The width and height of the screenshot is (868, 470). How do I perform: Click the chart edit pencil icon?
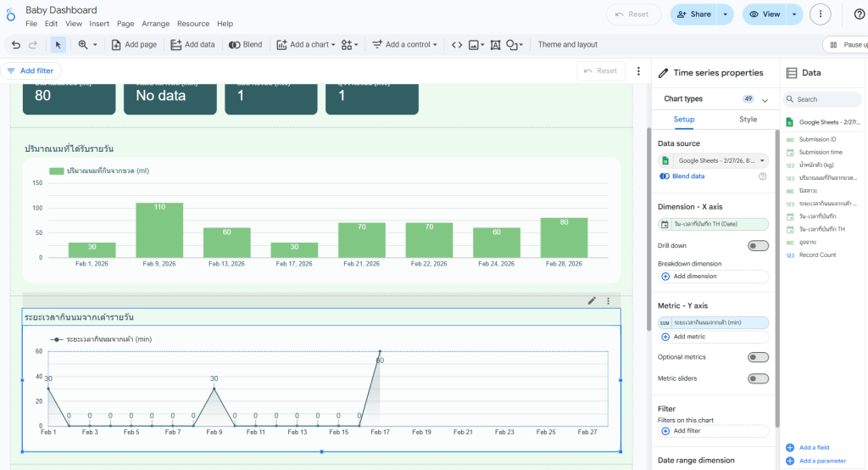tap(592, 300)
